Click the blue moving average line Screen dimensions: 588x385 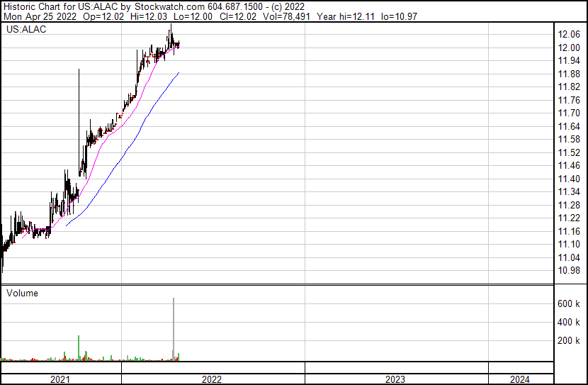[142, 128]
